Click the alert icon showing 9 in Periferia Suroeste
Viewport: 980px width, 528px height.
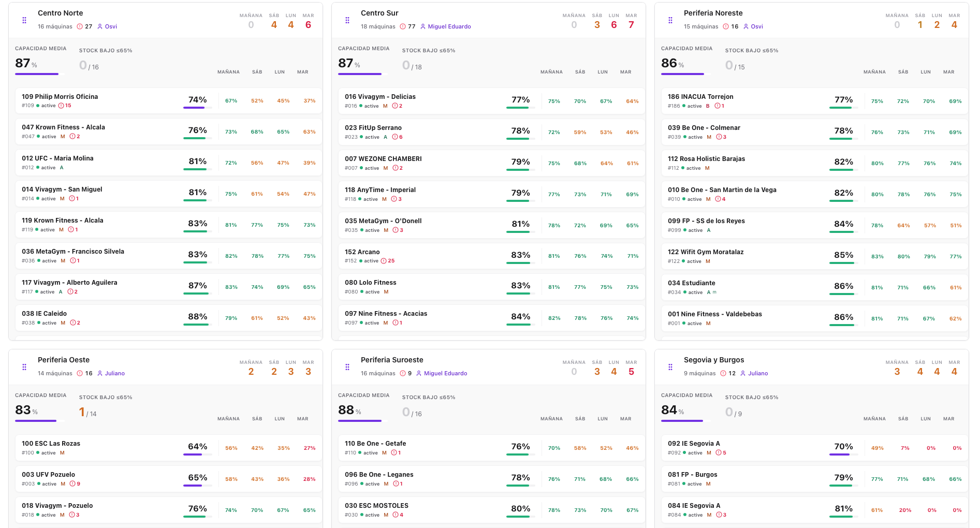[403, 373]
